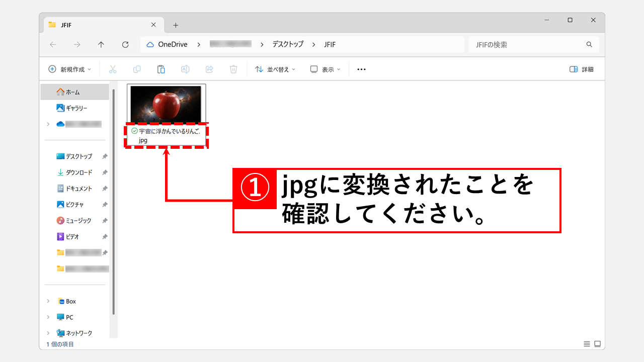The height and width of the screenshot is (362, 644).
Task: Select the 宇宙に浮かんでいるりんご.jpg thumbnail
Action: (x=167, y=103)
